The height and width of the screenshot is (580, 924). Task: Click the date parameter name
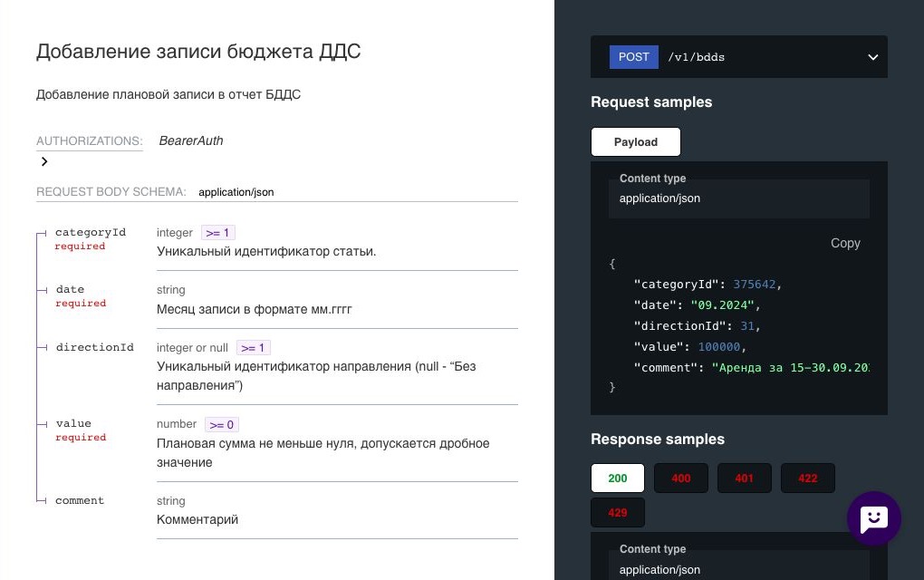[x=70, y=289]
